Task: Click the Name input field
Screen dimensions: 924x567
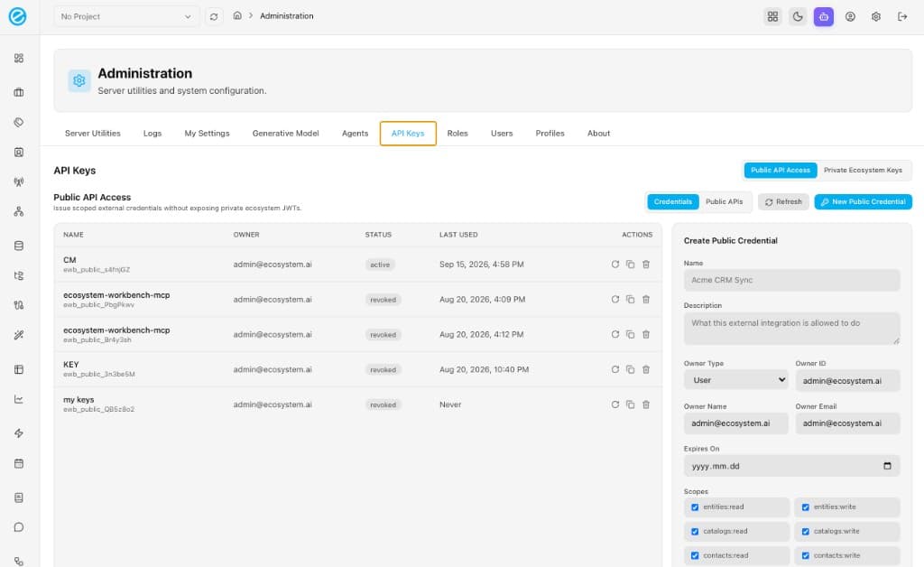Action: [791, 280]
